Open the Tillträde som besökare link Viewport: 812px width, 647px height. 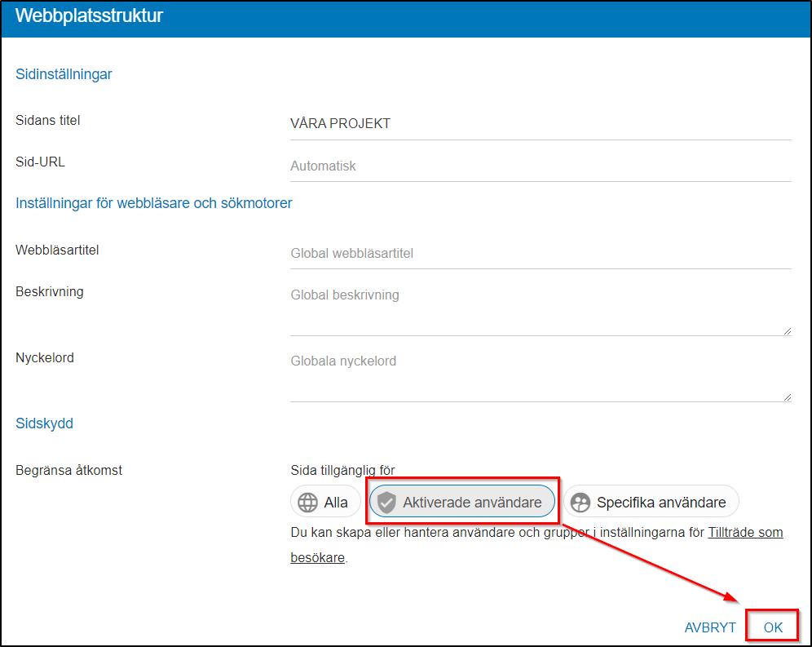(x=744, y=533)
